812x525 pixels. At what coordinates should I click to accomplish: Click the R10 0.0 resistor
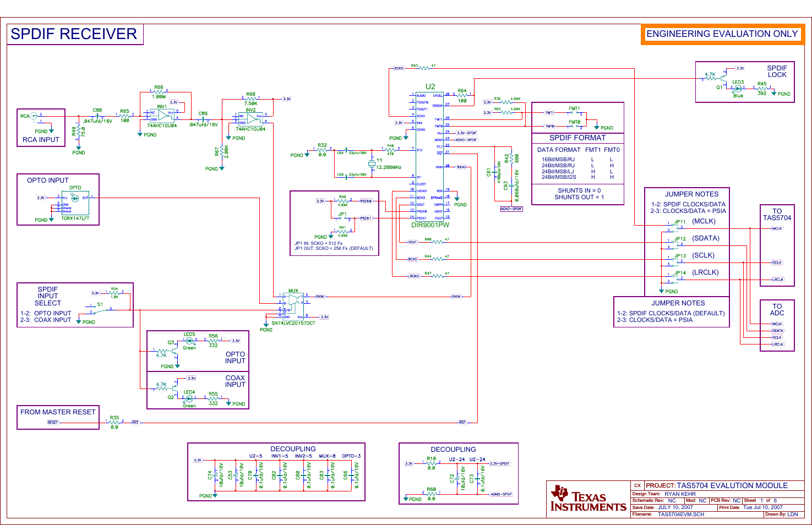click(431, 463)
